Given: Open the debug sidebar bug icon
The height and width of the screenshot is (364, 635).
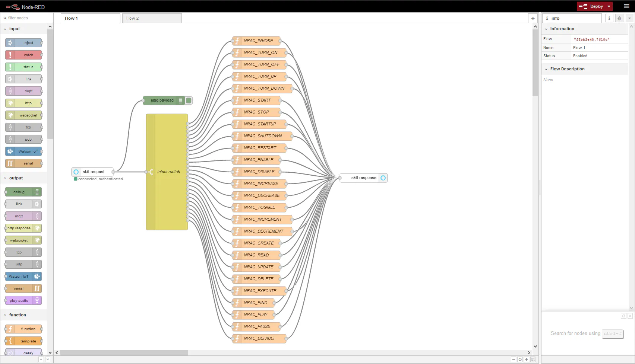Looking at the screenshot, I should coord(619,18).
